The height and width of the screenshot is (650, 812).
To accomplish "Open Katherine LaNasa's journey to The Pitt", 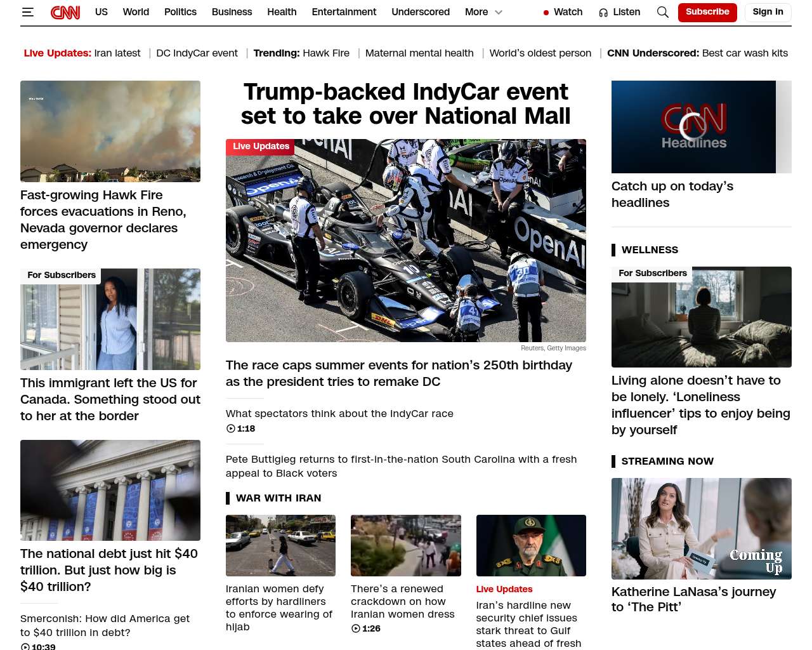I will pos(693,599).
